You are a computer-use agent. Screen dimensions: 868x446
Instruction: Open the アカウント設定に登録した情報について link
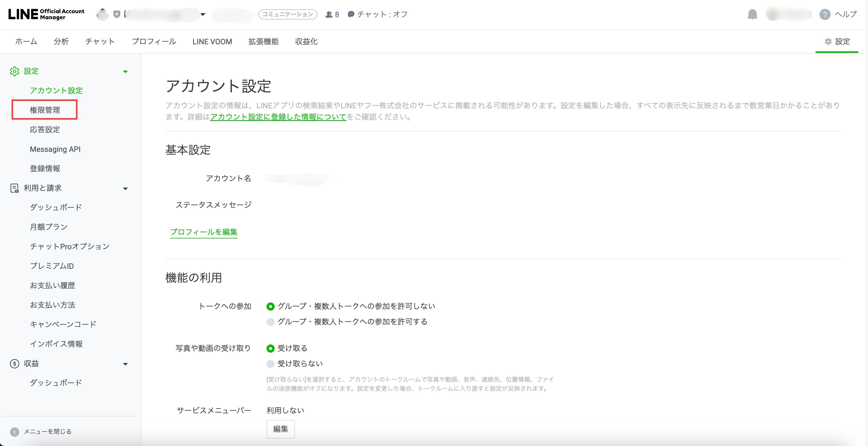tap(278, 117)
